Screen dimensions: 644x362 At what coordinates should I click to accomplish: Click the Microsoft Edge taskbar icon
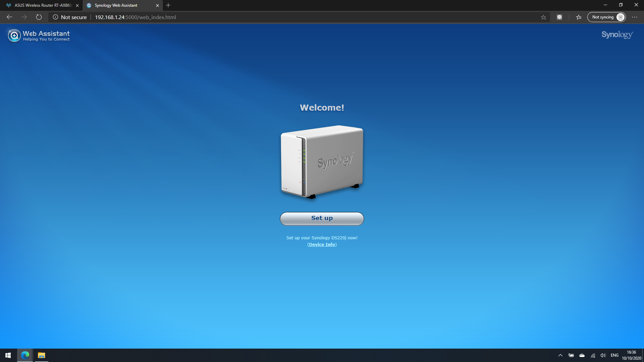click(x=25, y=355)
